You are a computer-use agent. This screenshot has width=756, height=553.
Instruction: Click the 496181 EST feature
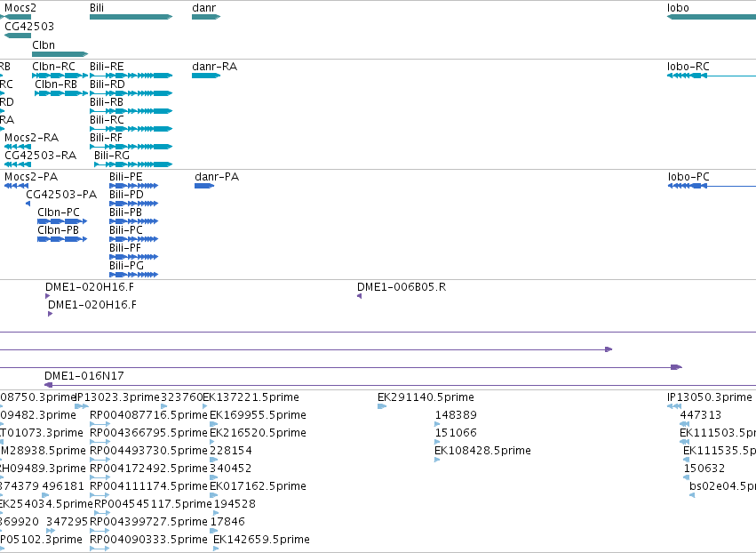coord(45,495)
